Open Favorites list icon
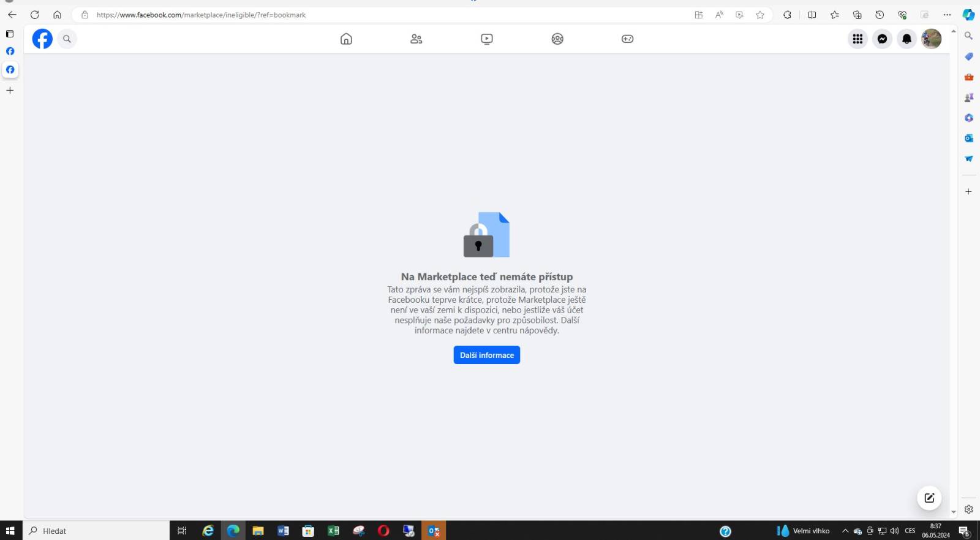 click(835, 15)
